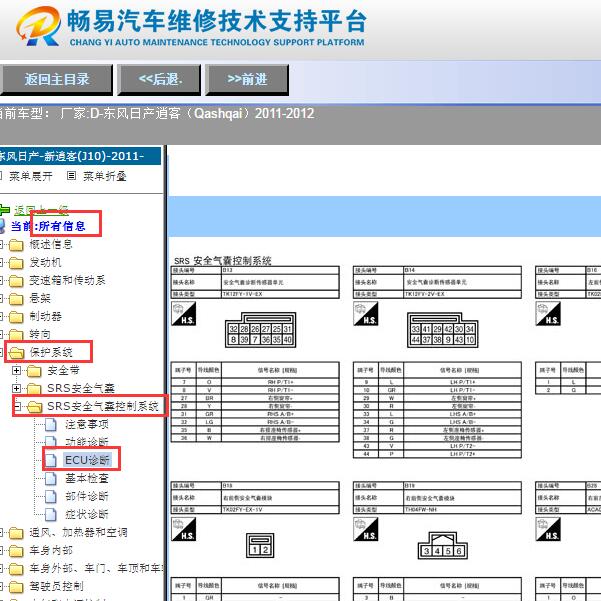This screenshot has width=601, height=601.
Task: Click the 症状诊断 page icon
Action: (51, 514)
